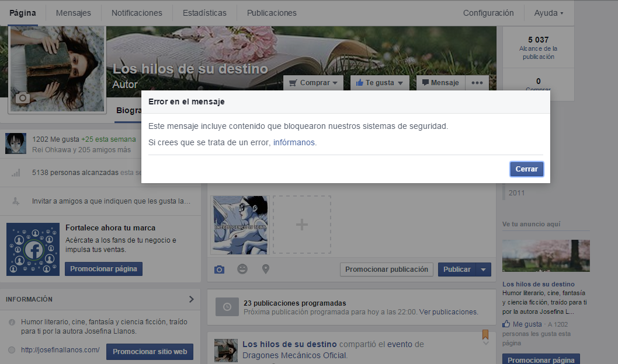This screenshot has height=364, width=618.
Task: Click the attached manga image thumbnail
Action: [x=240, y=225]
